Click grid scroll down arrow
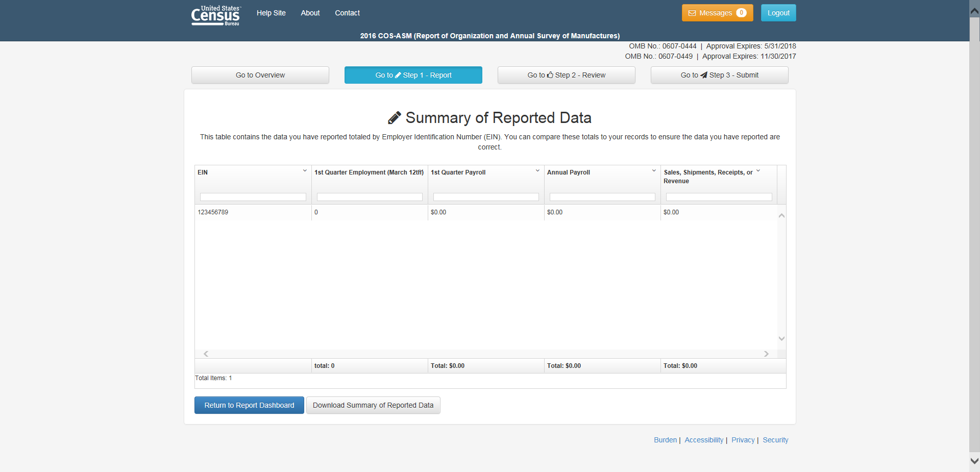The image size is (980, 472). tap(781, 338)
